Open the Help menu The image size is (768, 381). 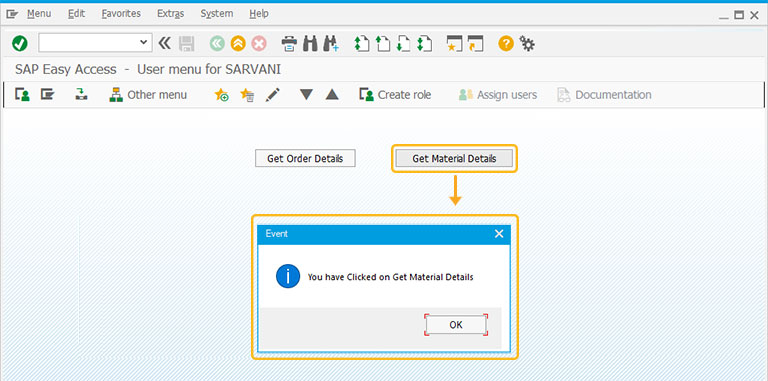tap(259, 14)
